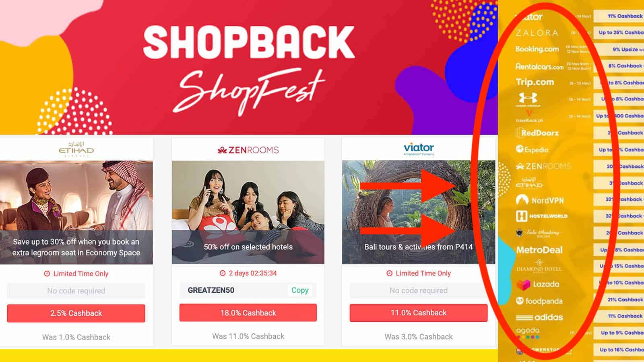Click the Under Armour logo in sidebar
This screenshot has height=362, width=644.
(528, 99)
